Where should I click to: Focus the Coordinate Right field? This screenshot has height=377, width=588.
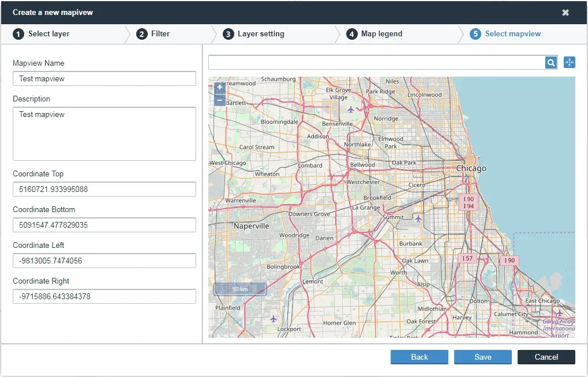[x=104, y=296]
